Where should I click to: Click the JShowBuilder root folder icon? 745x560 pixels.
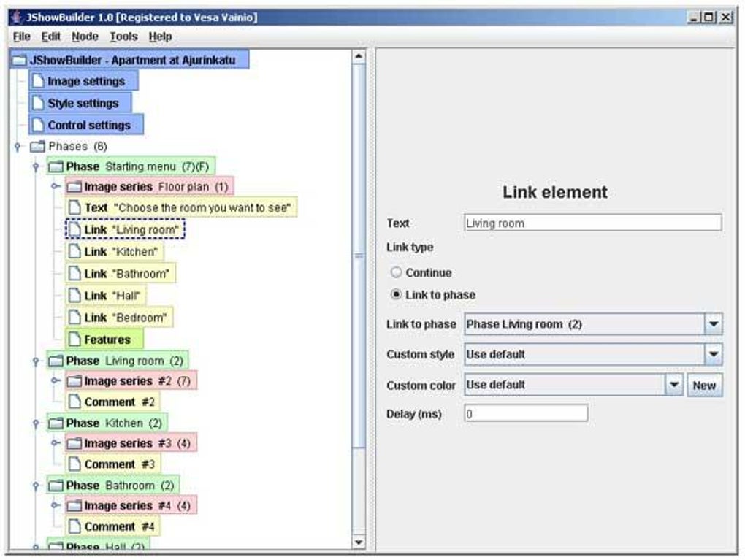click(19, 61)
